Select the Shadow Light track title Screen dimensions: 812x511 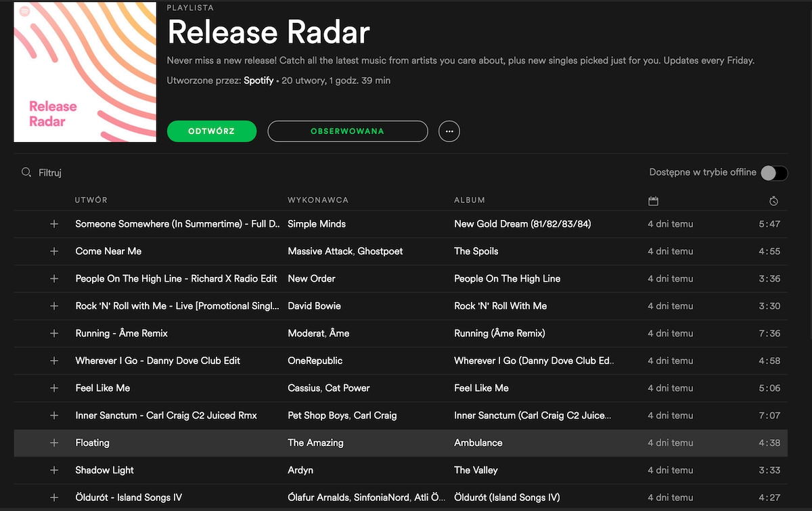105,470
